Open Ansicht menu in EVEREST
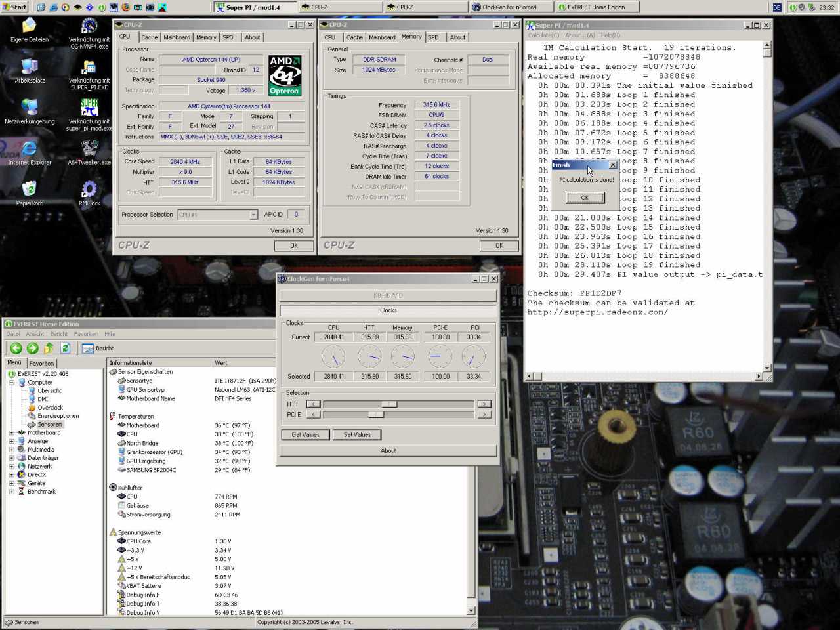This screenshot has width=840, height=630. point(35,334)
